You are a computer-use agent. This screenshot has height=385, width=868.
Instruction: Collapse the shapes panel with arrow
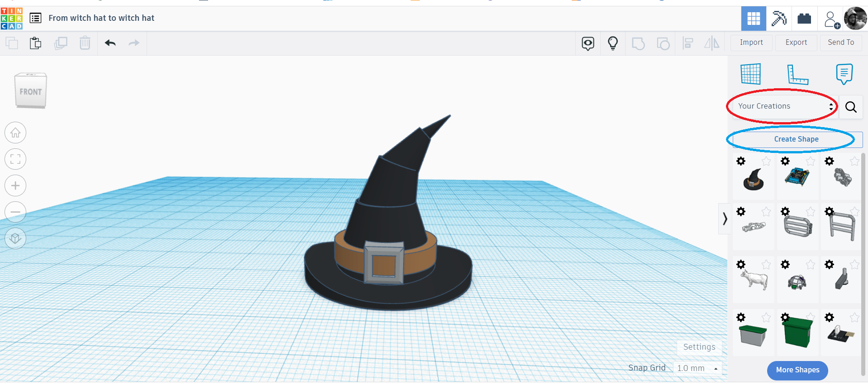[x=725, y=219]
